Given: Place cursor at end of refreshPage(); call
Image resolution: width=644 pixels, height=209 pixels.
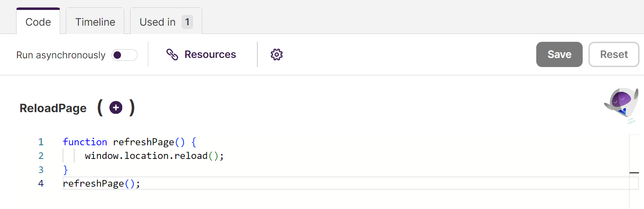Looking at the screenshot, I should click(x=141, y=183).
